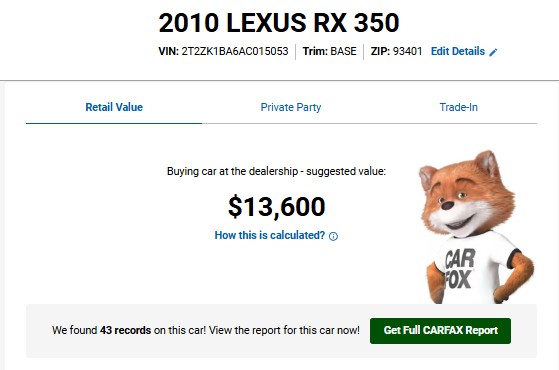Click the 'Buying car at the dealership' caption
559x370 pixels.
click(x=232, y=171)
